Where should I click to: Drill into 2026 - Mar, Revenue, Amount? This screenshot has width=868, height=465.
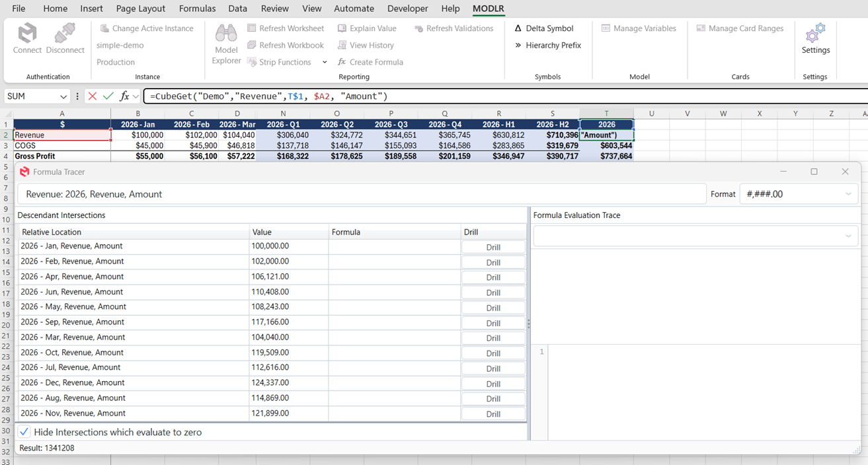(x=493, y=338)
